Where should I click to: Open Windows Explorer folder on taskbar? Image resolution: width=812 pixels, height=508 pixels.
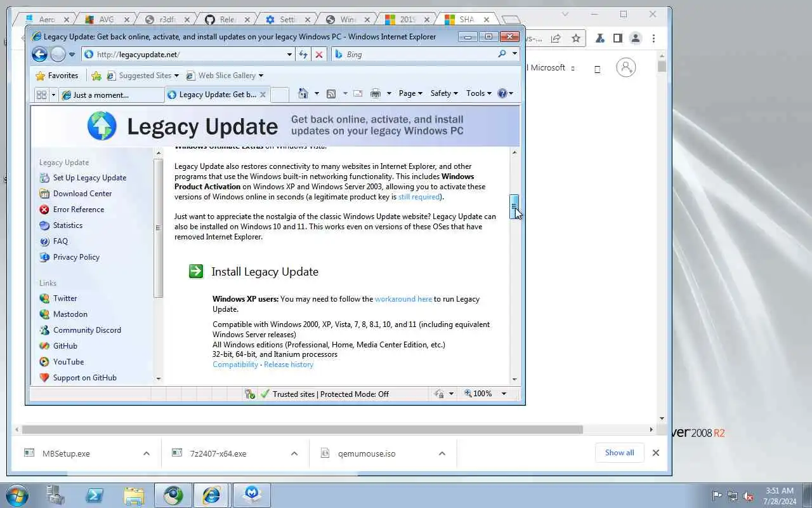pyautogui.click(x=134, y=495)
